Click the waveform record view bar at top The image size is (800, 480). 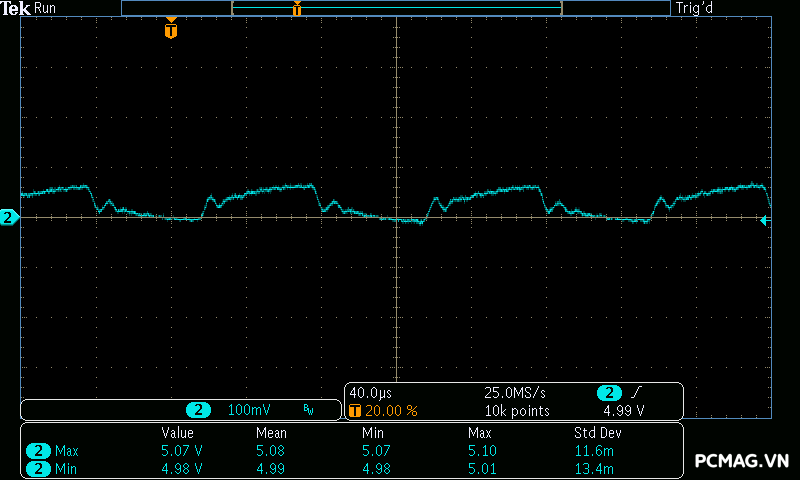[395, 8]
